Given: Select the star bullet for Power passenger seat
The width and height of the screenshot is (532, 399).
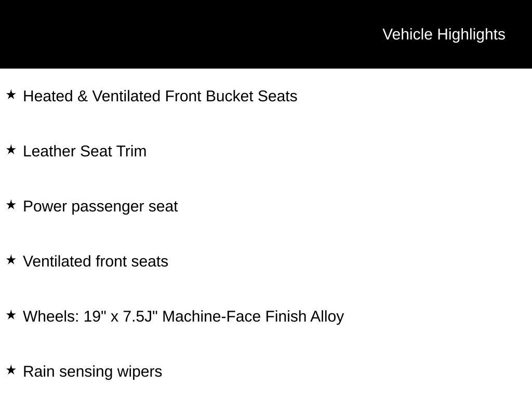Looking at the screenshot, I should (x=11, y=205).
